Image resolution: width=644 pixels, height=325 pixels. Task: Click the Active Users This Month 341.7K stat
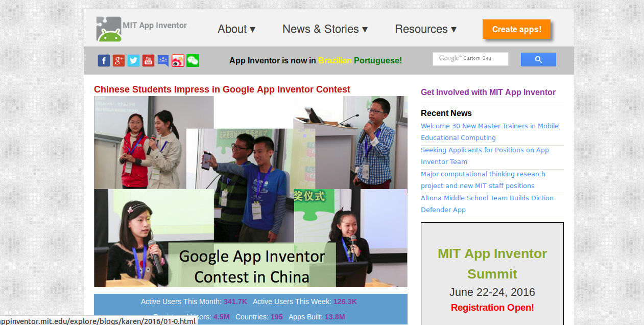pyautogui.click(x=194, y=301)
